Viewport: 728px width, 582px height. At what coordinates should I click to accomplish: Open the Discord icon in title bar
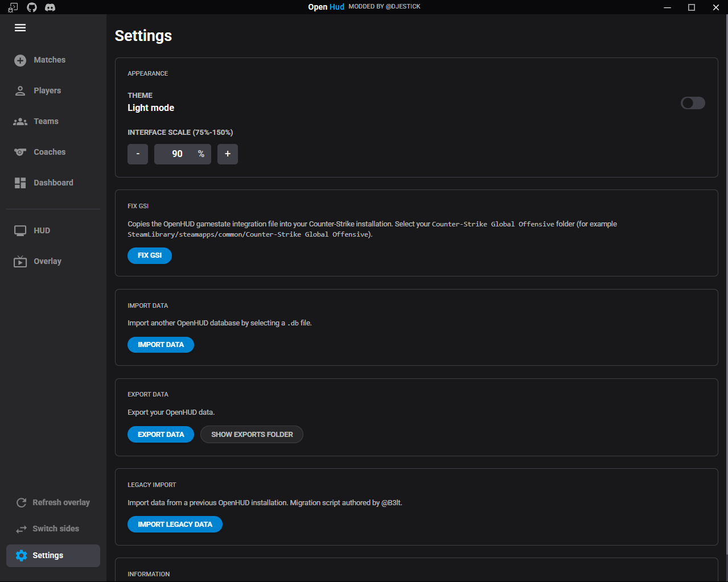click(50, 7)
